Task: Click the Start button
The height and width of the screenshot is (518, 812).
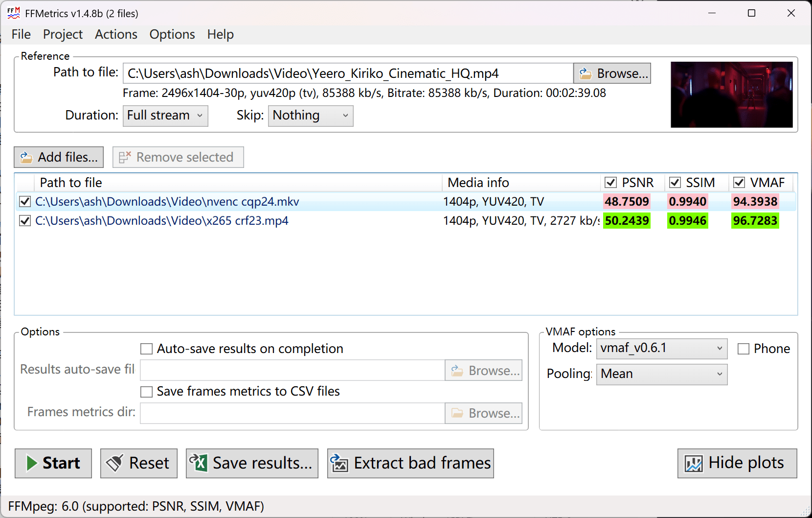Action: 53,463
